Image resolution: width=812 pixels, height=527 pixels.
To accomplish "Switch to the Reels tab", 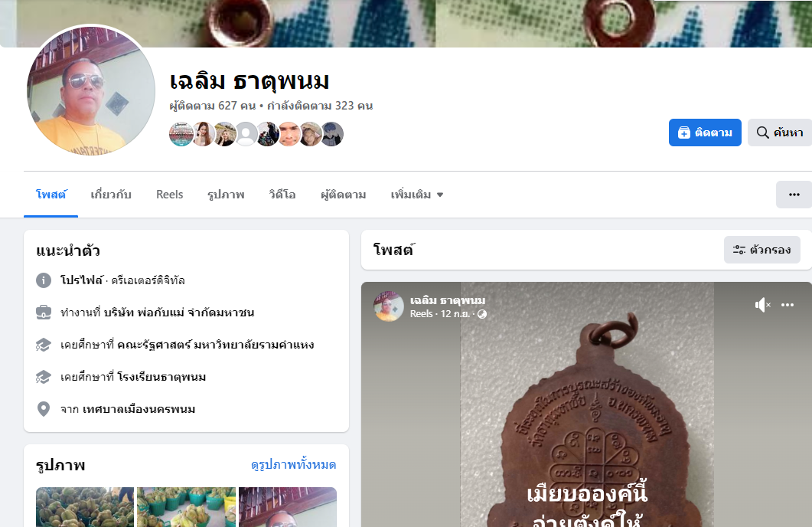I will [x=169, y=195].
